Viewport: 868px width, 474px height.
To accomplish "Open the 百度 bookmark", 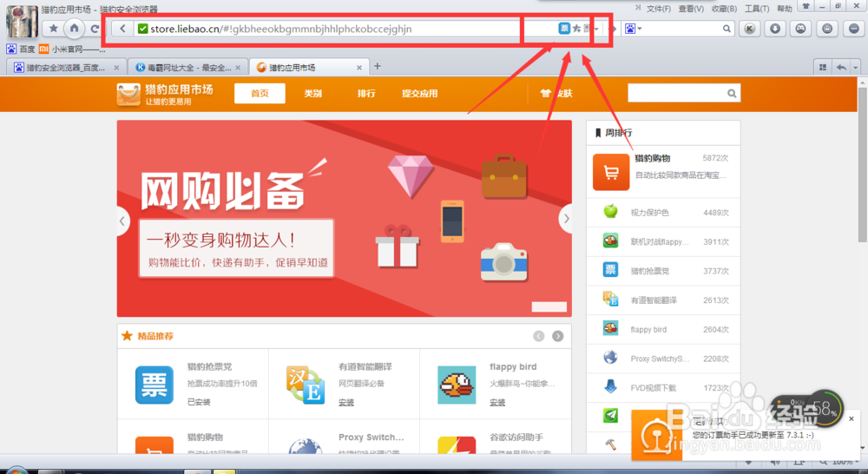I will click(21, 49).
